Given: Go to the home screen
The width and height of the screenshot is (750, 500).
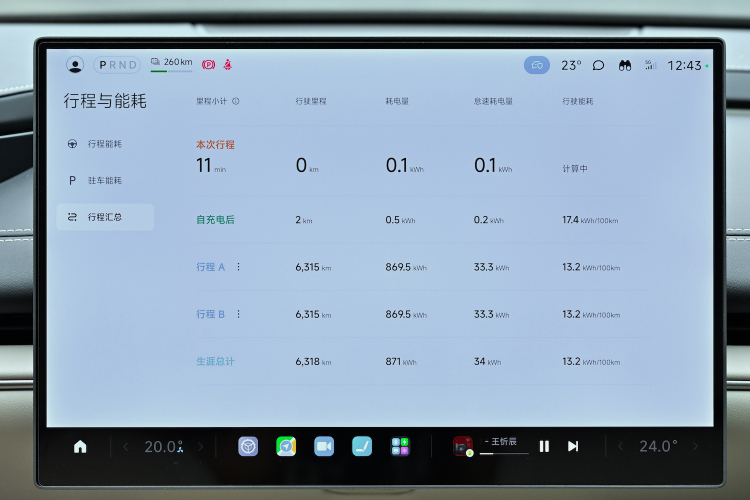Looking at the screenshot, I should pyautogui.click(x=80, y=446).
